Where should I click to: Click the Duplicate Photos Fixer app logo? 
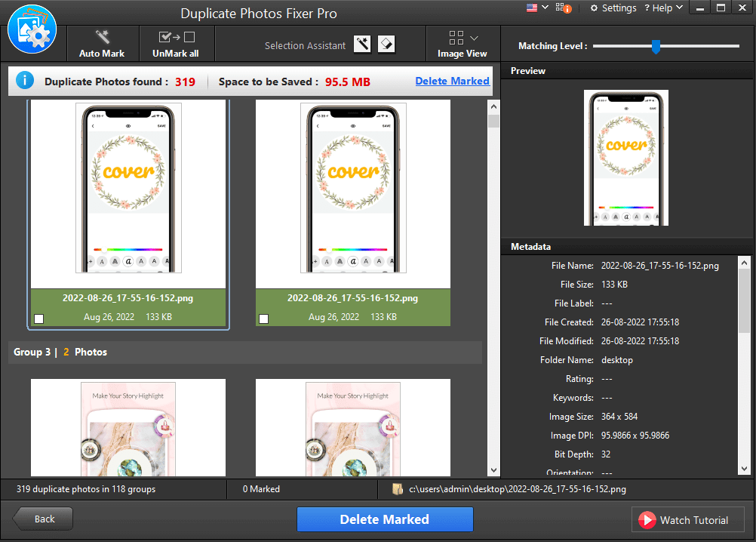point(32,28)
